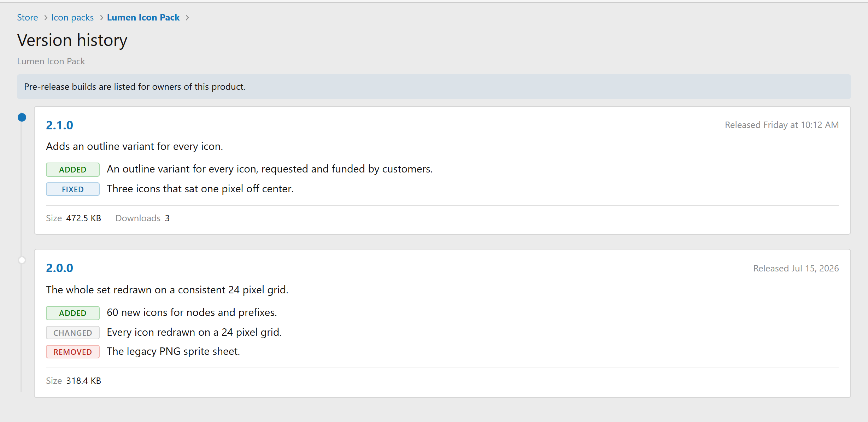The image size is (868, 422).
Task: Click 'Adds an outline variant for every icon.'
Action: pos(134,146)
